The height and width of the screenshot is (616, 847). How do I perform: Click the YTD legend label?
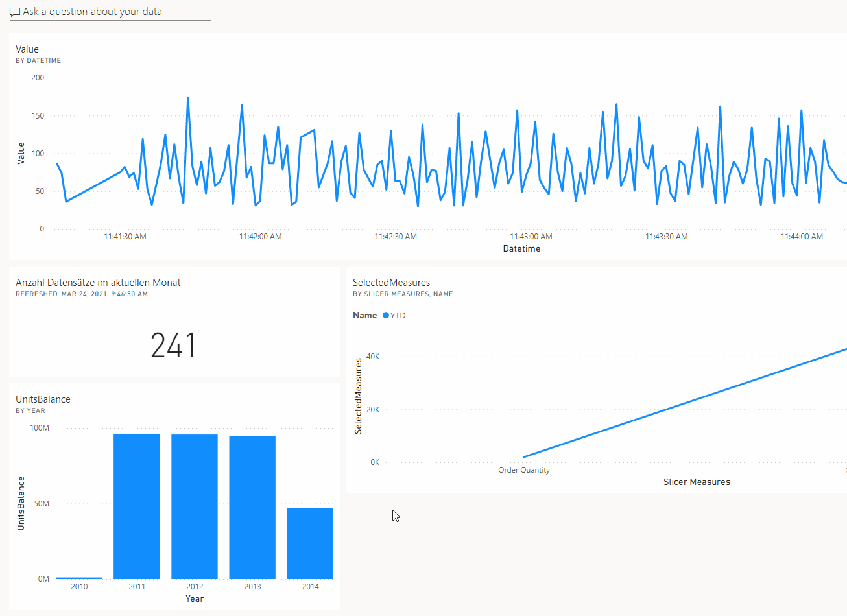coord(398,315)
